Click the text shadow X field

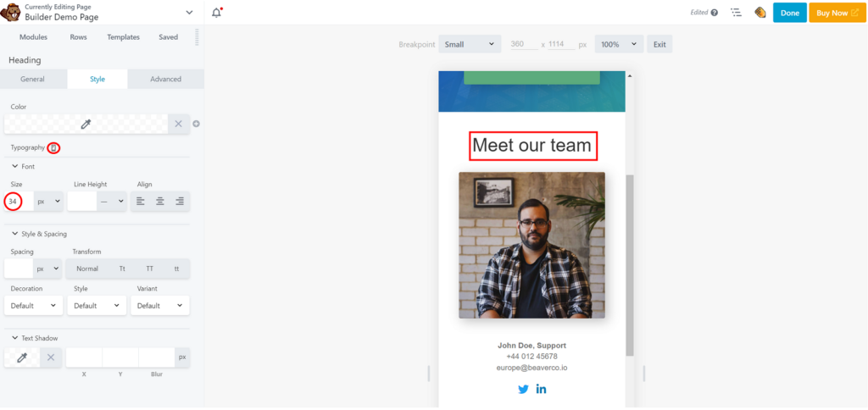(x=84, y=357)
